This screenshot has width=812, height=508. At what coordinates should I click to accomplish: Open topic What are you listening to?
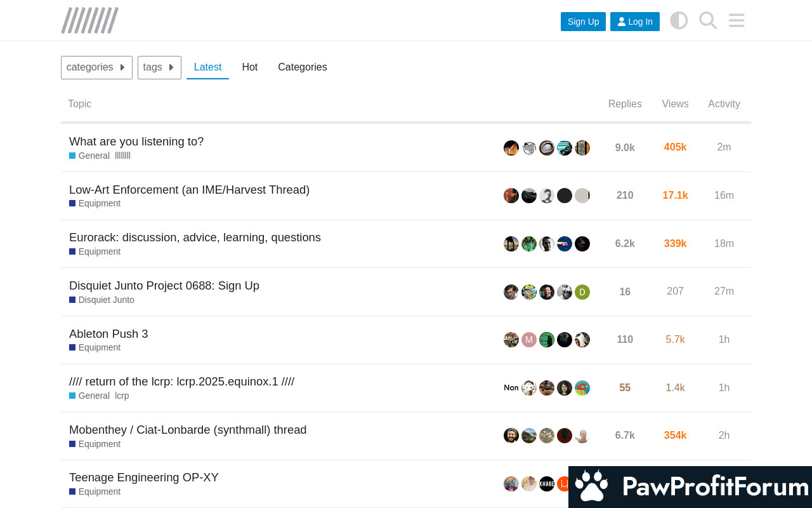coord(136,142)
